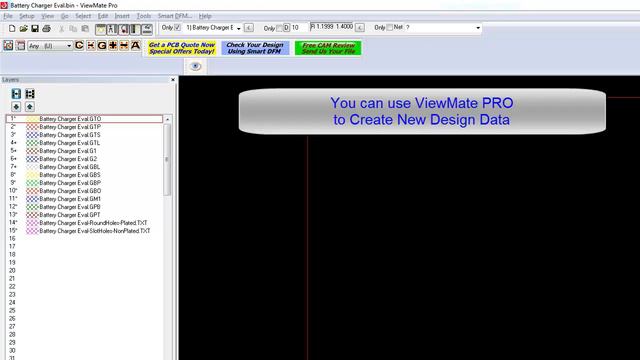Click 'Get a PCB Quote Now' banner
The height and width of the screenshot is (360, 640).
182,48
